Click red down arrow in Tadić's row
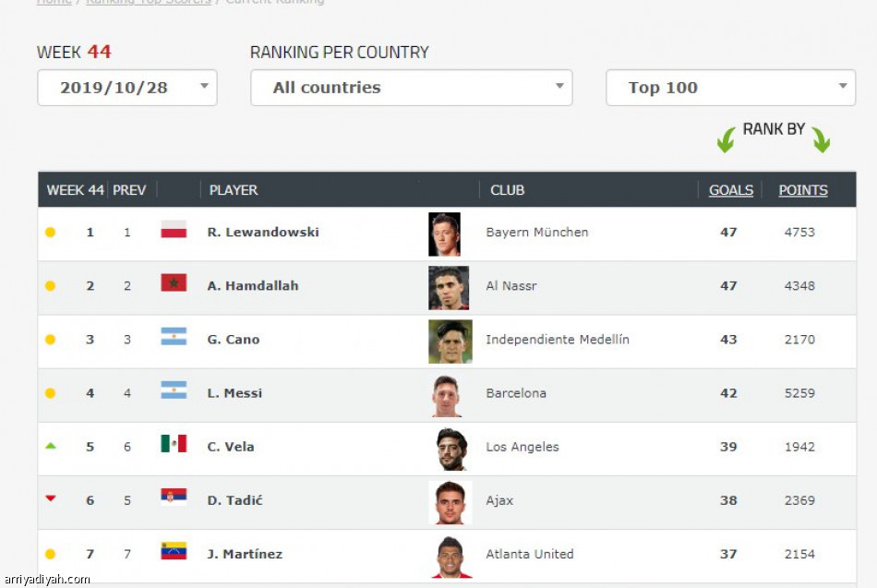The height and width of the screenshot is (588, 877). tap(51, 498)
